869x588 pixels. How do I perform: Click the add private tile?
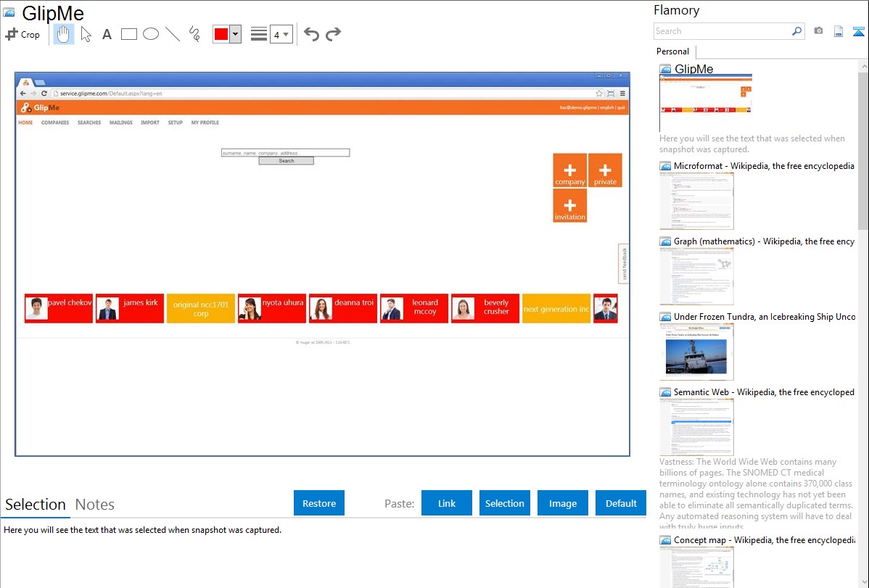pyautogui.click(x=605, y=170)
